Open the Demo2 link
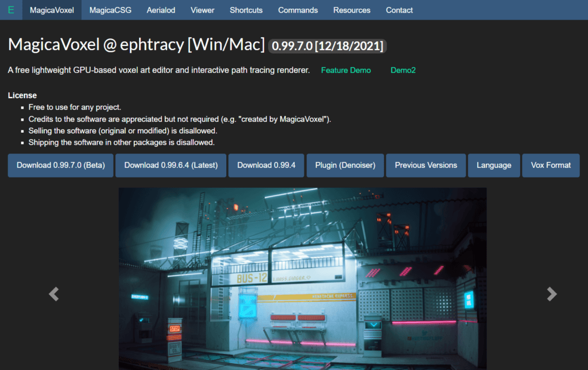The width and height of the screenshot is (588, 370). click(x=403, y=70)
